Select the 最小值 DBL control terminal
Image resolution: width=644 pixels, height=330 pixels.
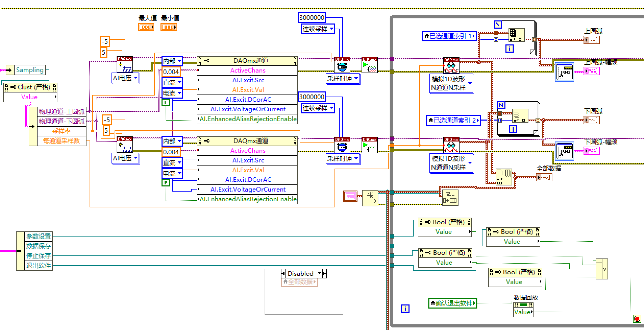pos(169,27)
